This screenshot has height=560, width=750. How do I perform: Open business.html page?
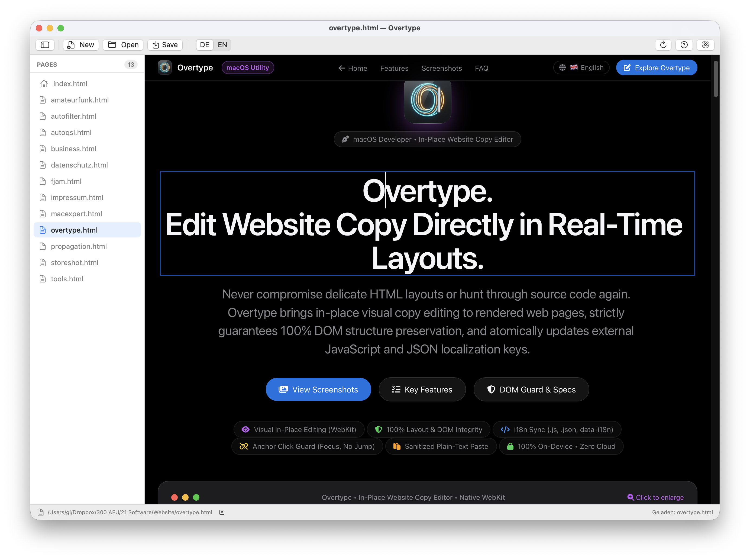point(87,149)
